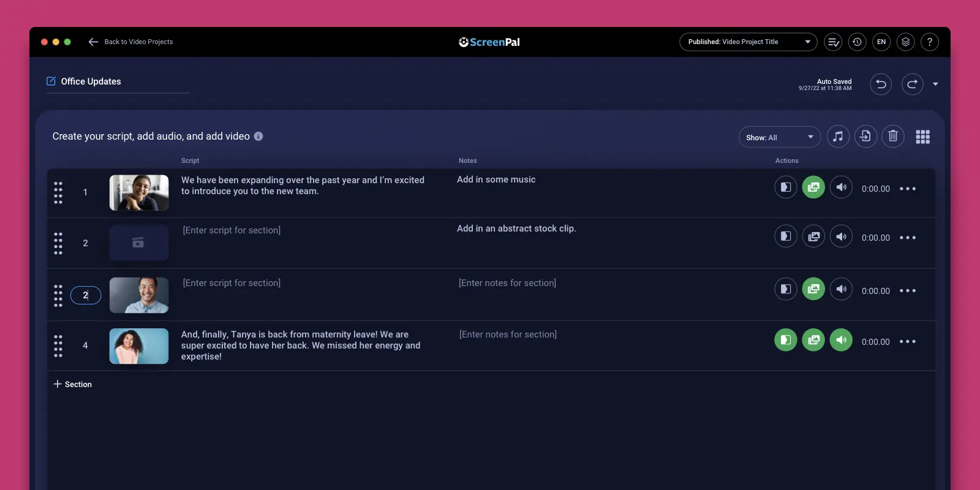The image size is (980, 490).
Task: Open more options in abstract stock clip row
Action: click(908, 238)
